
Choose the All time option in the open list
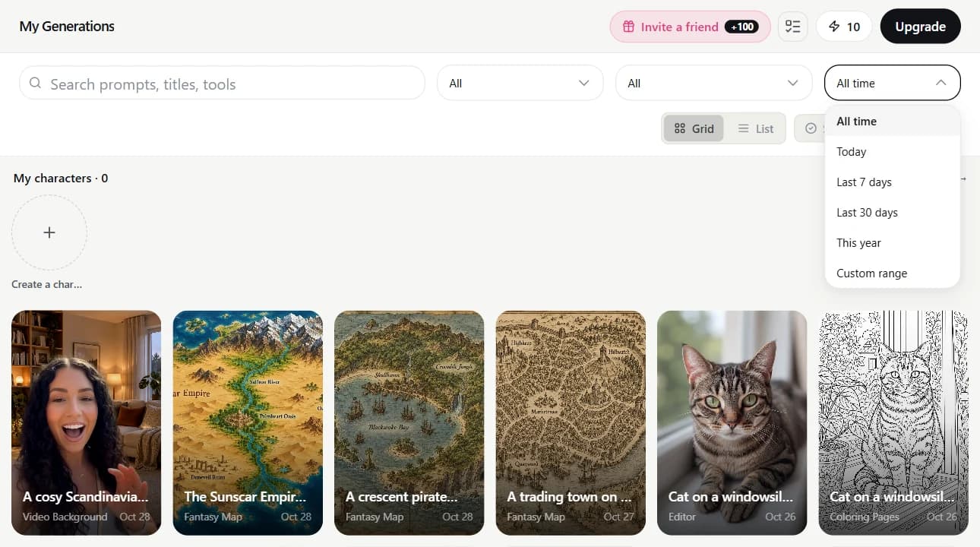[893, 122]
